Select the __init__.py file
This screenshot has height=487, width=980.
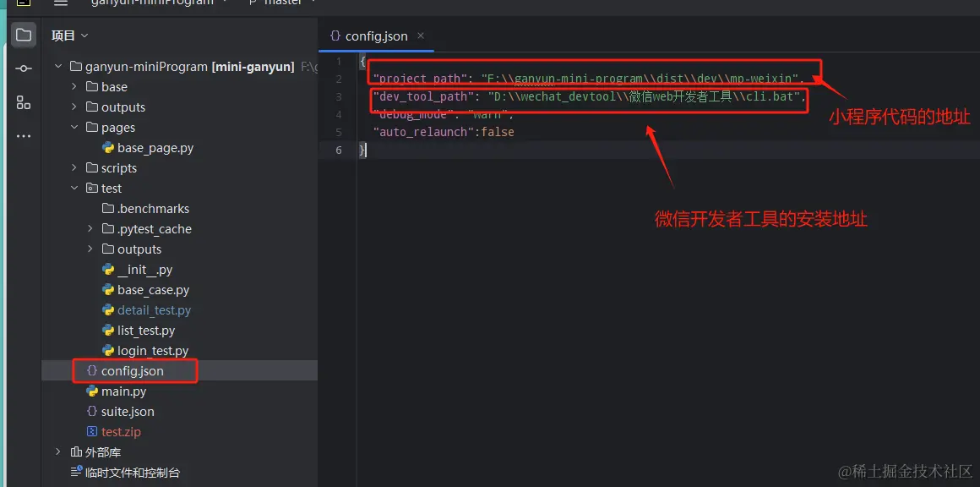coord(145,270)
